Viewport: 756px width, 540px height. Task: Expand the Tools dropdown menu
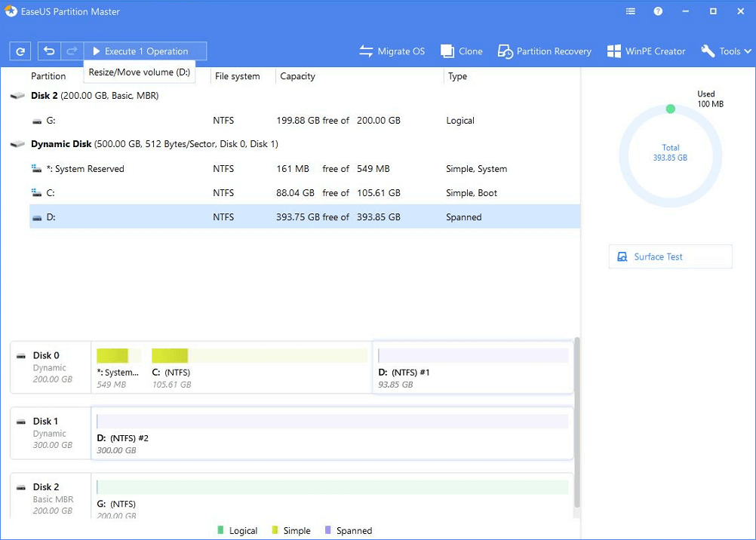coord(726,51)
